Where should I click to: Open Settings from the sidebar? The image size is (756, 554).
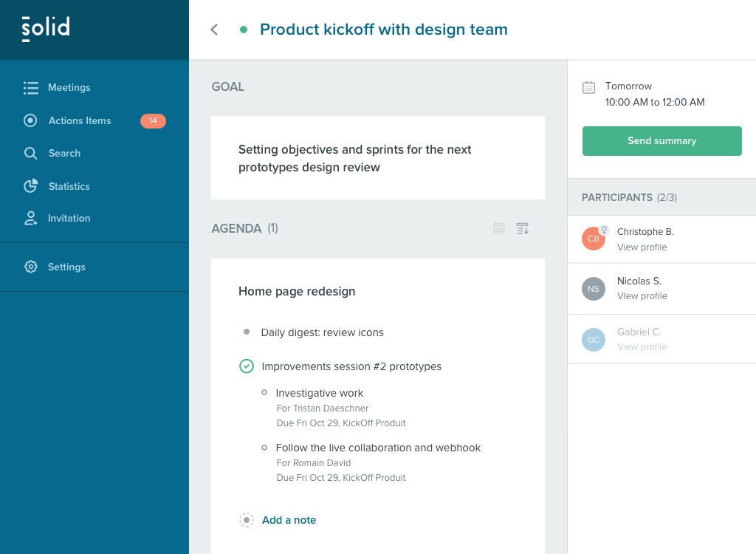coord(66,267)
